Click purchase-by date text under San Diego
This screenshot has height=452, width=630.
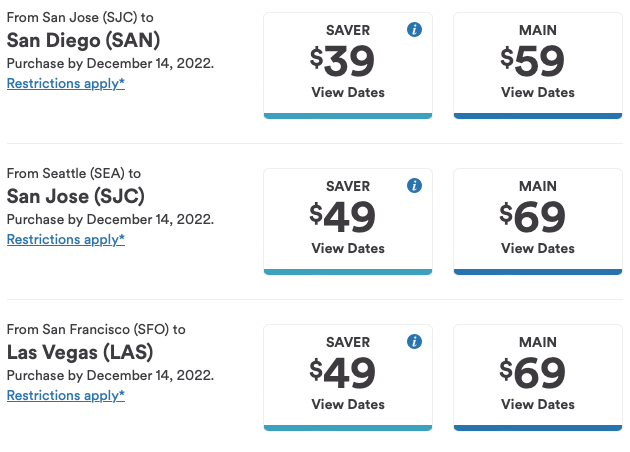[x=110, y=63]
